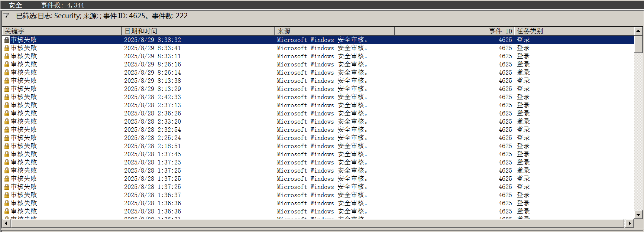
Task: Select the event logged at 2:25:24
Action: click(152, 138)
